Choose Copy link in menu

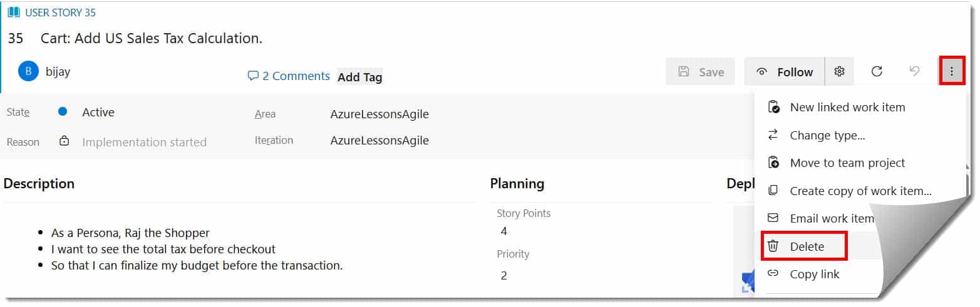click(x=814, y=274)
